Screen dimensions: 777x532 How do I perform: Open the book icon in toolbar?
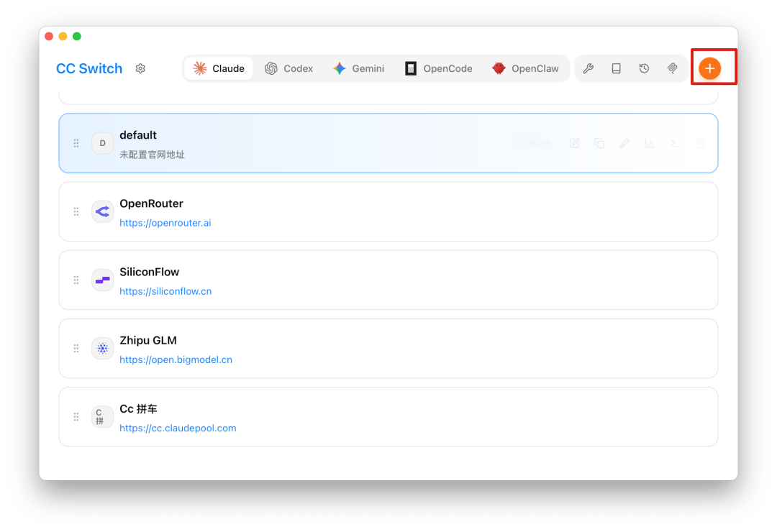point(616,68)
